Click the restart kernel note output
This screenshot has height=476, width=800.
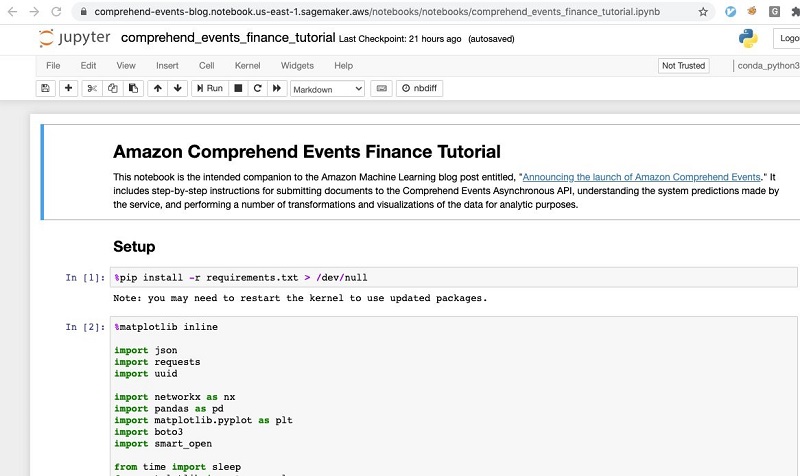[300, 298]
